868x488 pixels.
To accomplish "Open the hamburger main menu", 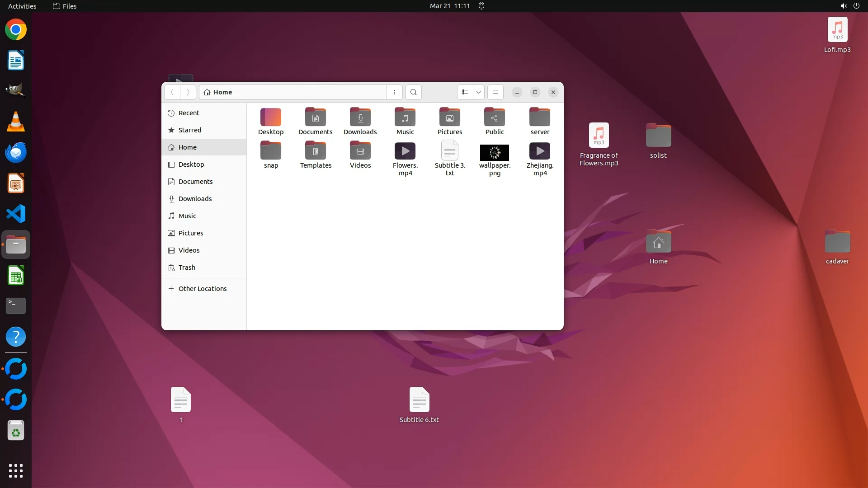I will (495, 92).
